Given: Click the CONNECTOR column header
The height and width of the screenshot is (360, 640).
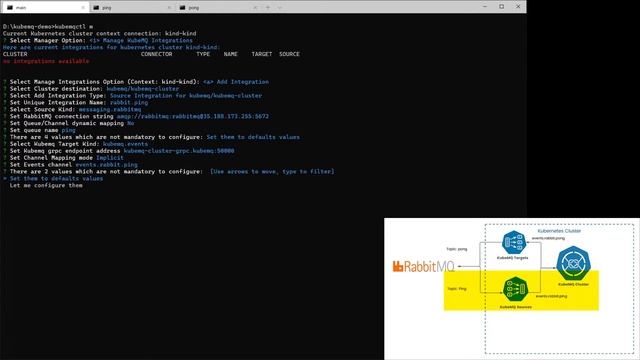Looking at the screenshot, I should point(156,54).
